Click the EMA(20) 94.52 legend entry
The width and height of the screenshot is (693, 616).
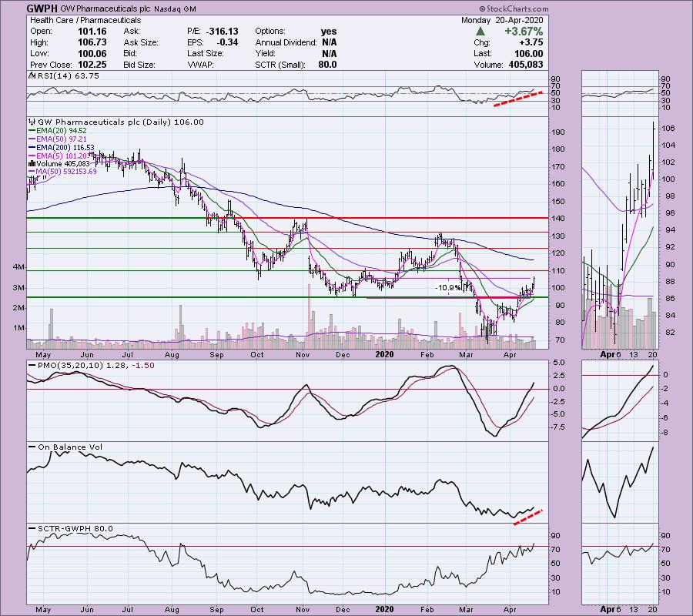(x=62, y=131)
